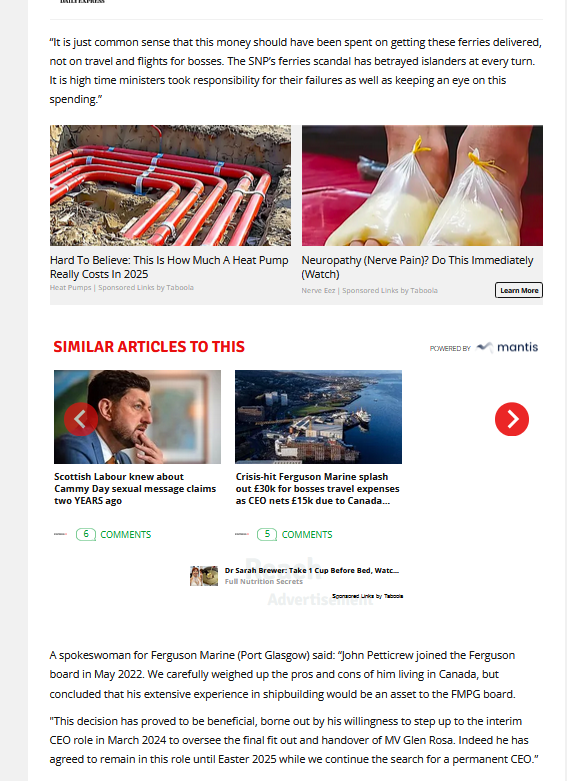Click the small Express logo beside 5 comments
The width and height of the screenshot is (587, 781).
241,534
